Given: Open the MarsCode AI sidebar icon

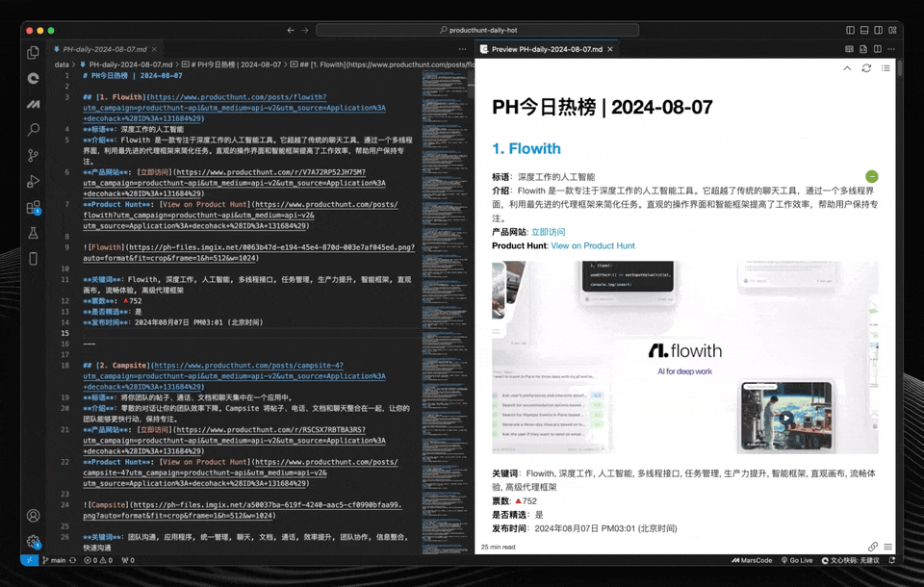Looking at the screenshot, I should point(32,104).
